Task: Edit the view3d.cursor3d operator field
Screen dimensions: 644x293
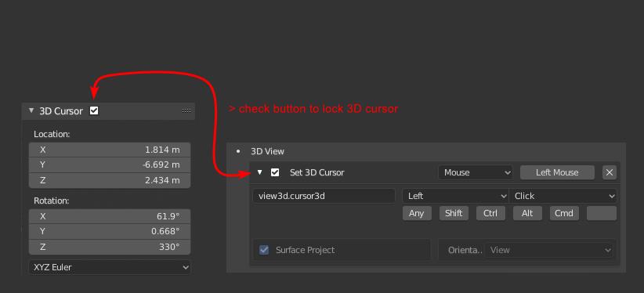Action: (324, 196)
